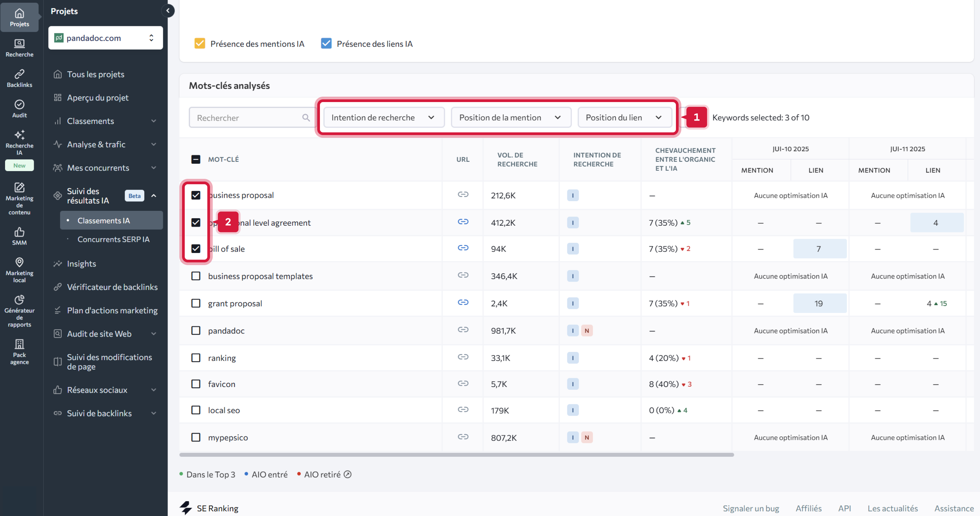This screenshot has width=980, height=516.
Task: Click the highlighted 19 link position cell
Action: [x=820, y=303]
